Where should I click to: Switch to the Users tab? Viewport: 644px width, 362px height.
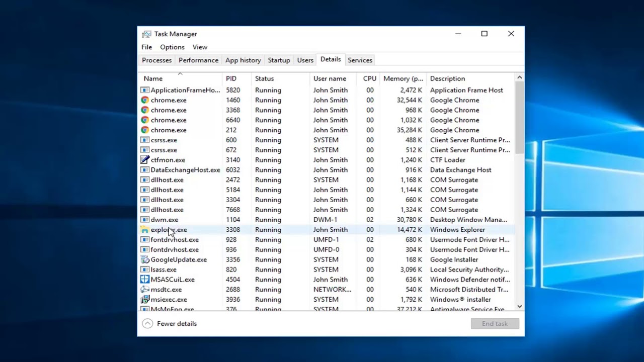[x=305, y=60]
